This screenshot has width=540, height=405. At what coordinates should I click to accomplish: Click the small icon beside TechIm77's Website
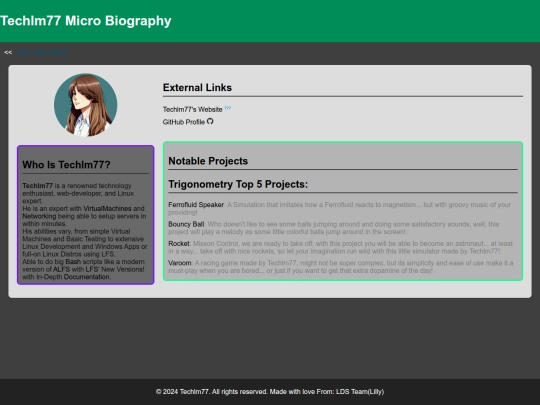pos(228,108)
